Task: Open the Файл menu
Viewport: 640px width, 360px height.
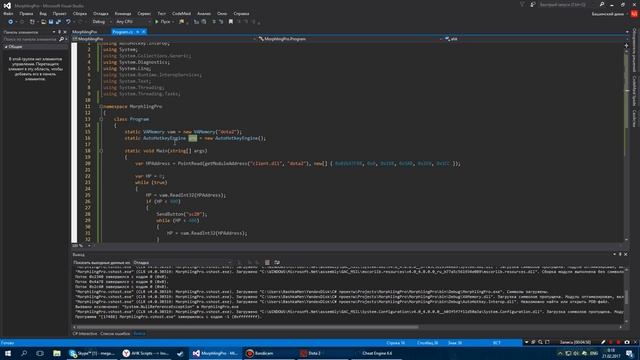Action: pos(8,14)
